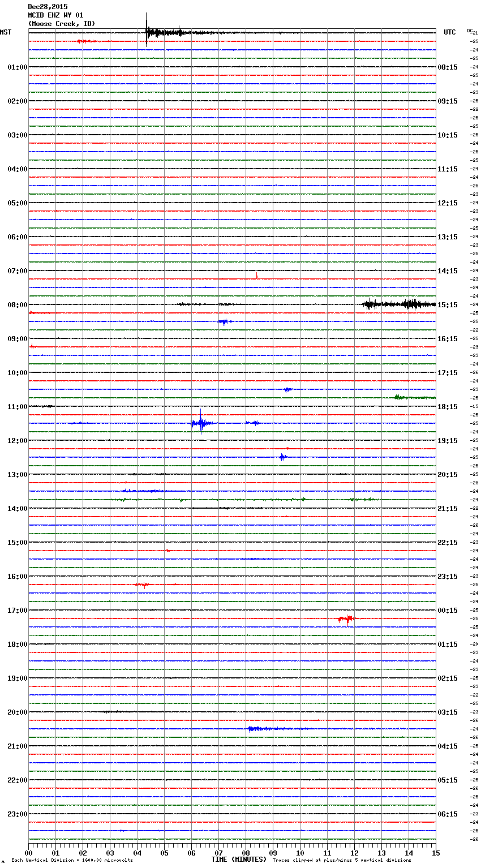
Task: Select the 22:00 MST hour label
Action: click(x=18, y=780)
